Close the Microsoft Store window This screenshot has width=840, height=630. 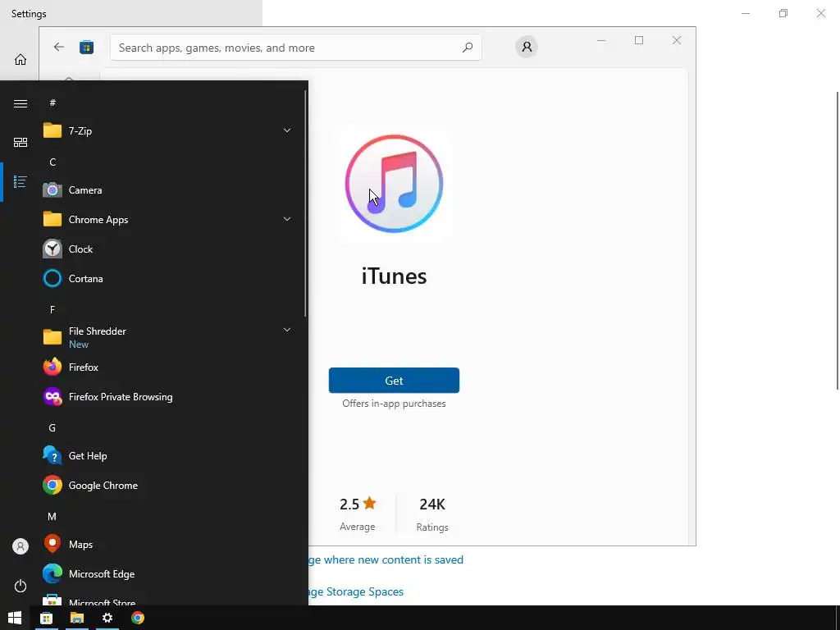[677, 40]
